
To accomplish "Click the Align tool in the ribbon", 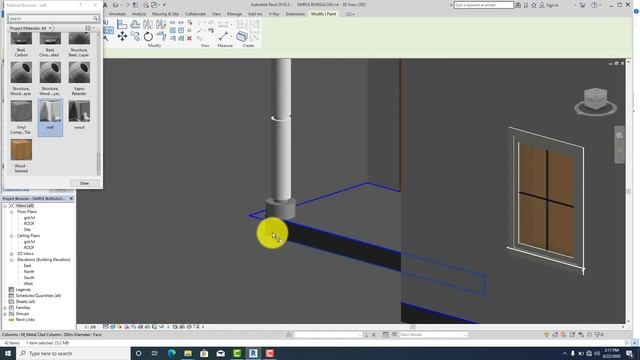I will pos(122,24).
